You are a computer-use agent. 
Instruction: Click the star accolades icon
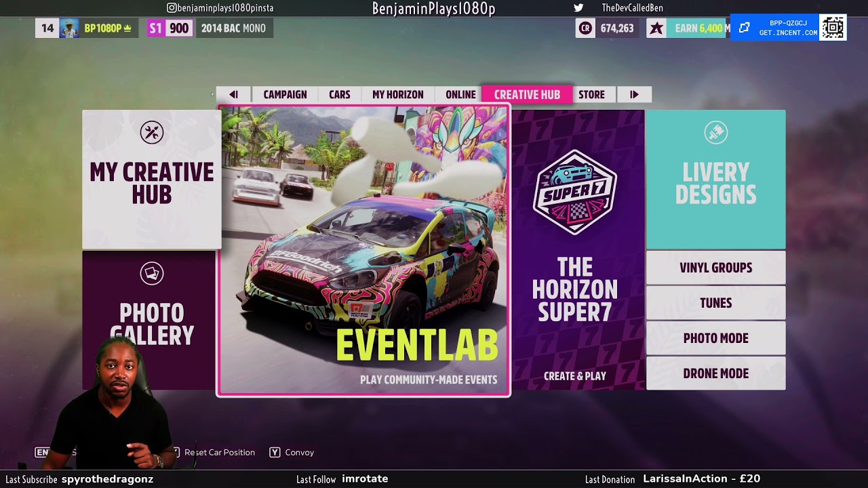pyautogui.click(x=656, y=28)
